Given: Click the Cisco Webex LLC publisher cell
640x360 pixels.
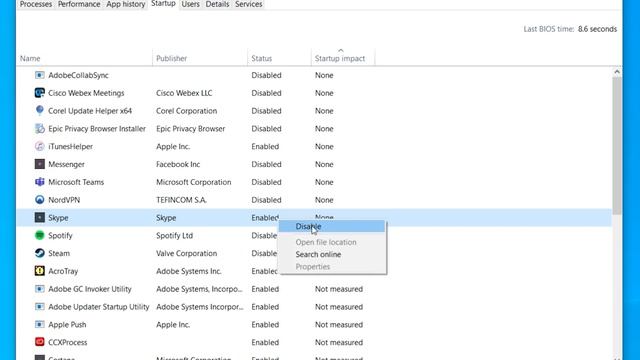Looking at the screenshot, I should (184, 93).
